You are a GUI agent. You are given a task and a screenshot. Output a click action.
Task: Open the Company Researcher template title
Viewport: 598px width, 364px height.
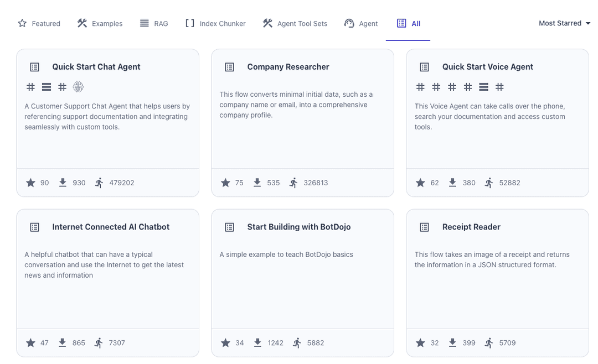click(288, 67)
